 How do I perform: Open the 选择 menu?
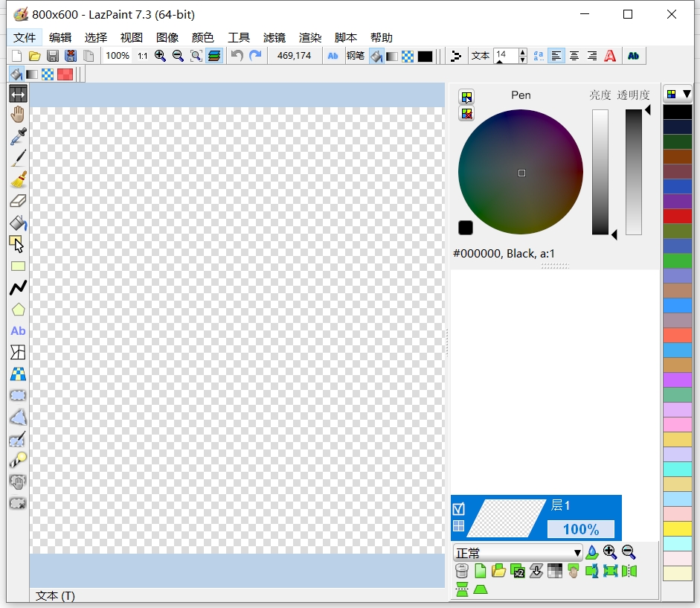[96, 37]
